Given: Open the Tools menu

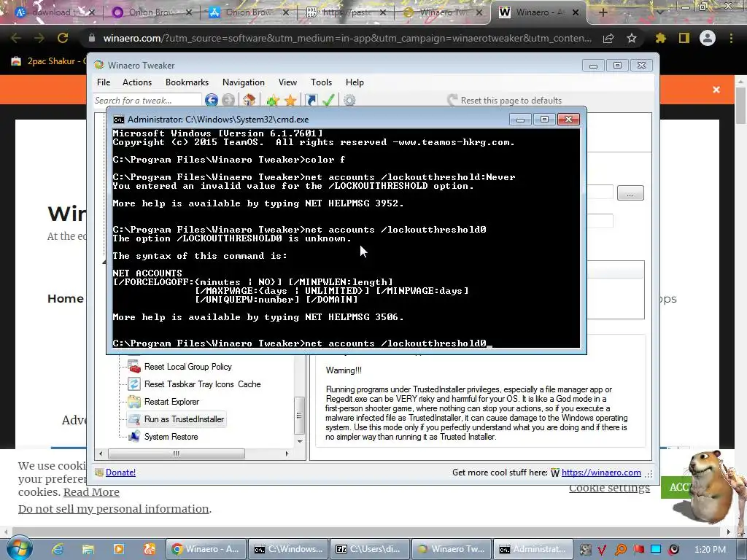Looking at the screenshot, I should tap(321, 82).
